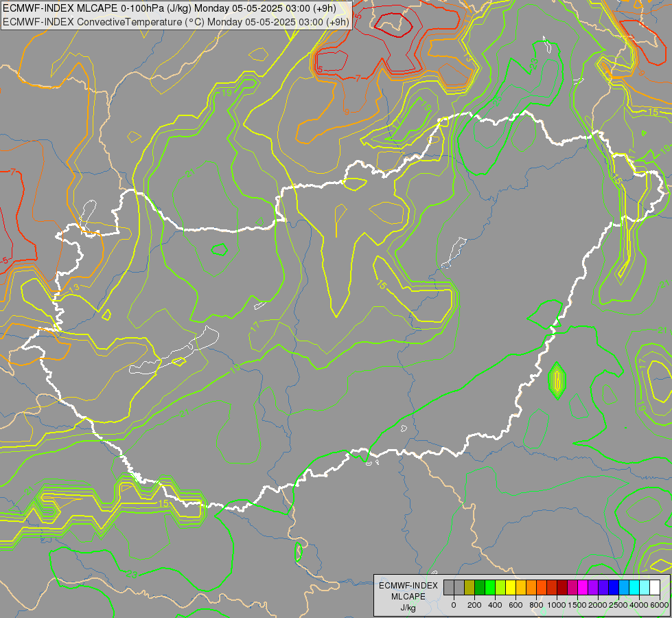Screen dimensions: 672x618
Task: Click the MLCAPE label in legend box
Action: coord(408,597)
